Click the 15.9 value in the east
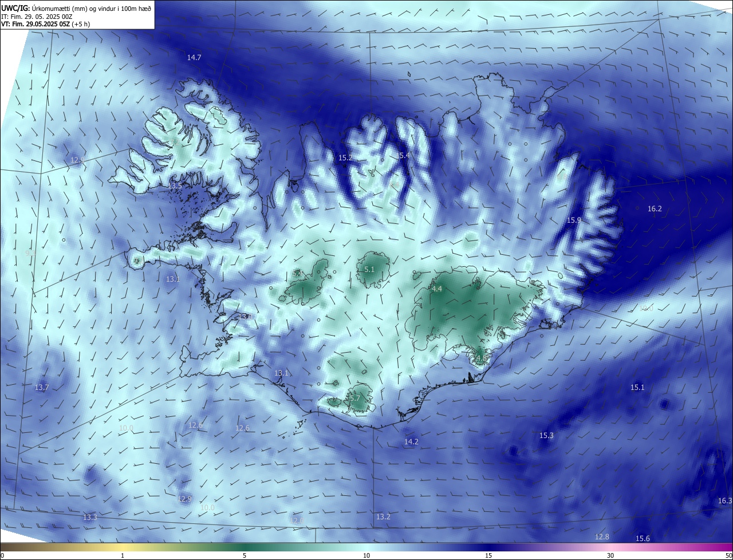Image resolution: width=733 pixels, height=560 pixels. pyautogui.click(x=574, y=220)
